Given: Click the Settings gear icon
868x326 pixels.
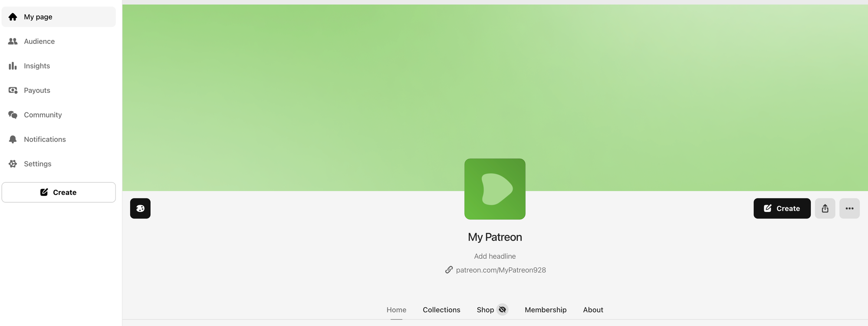Looking at the screenshot, I should click(13, 164).
